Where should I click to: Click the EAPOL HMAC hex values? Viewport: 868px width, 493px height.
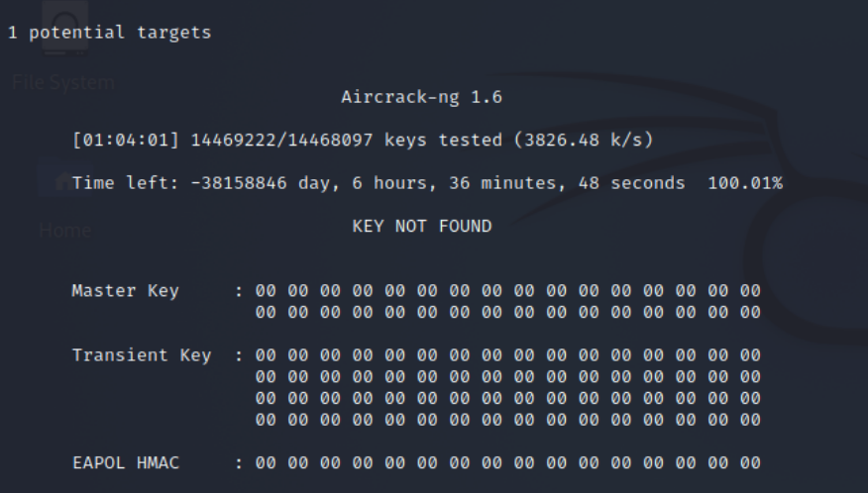coord(507,461)
